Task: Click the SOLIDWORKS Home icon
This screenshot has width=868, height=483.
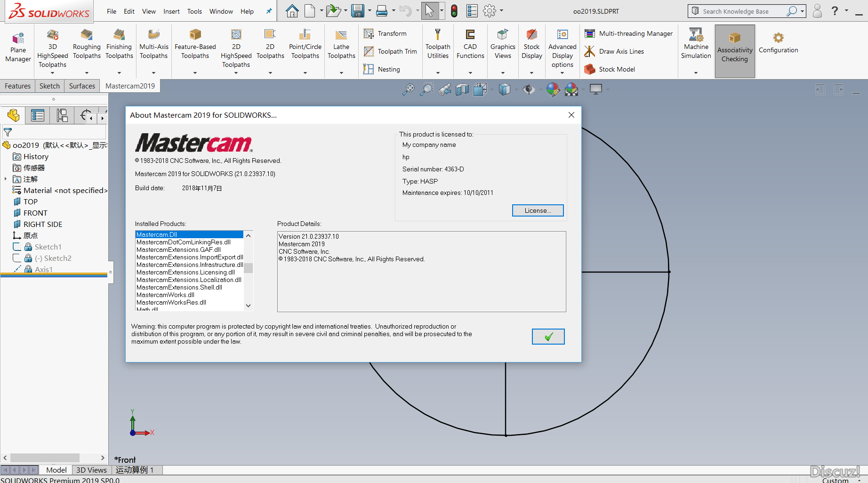Action: click(x=292, y=11)
